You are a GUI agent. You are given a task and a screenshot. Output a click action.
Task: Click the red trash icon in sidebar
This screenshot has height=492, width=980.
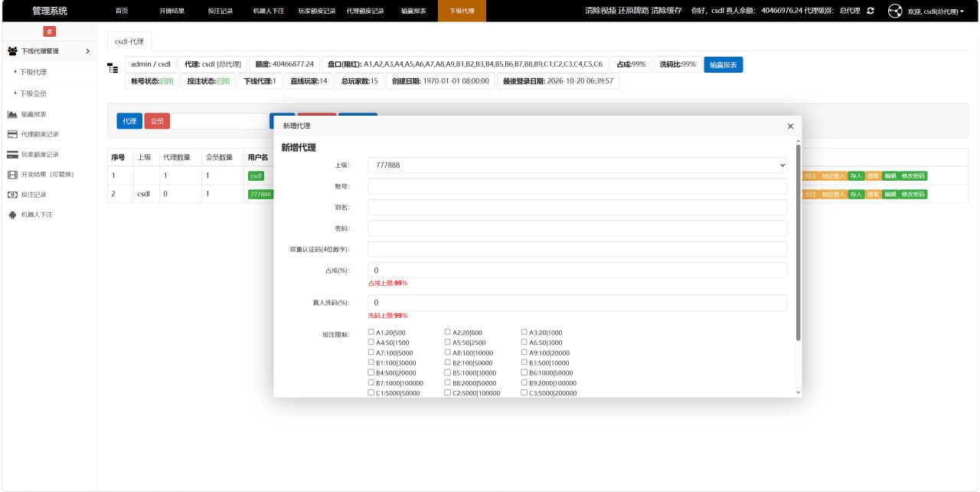[50, 31]
